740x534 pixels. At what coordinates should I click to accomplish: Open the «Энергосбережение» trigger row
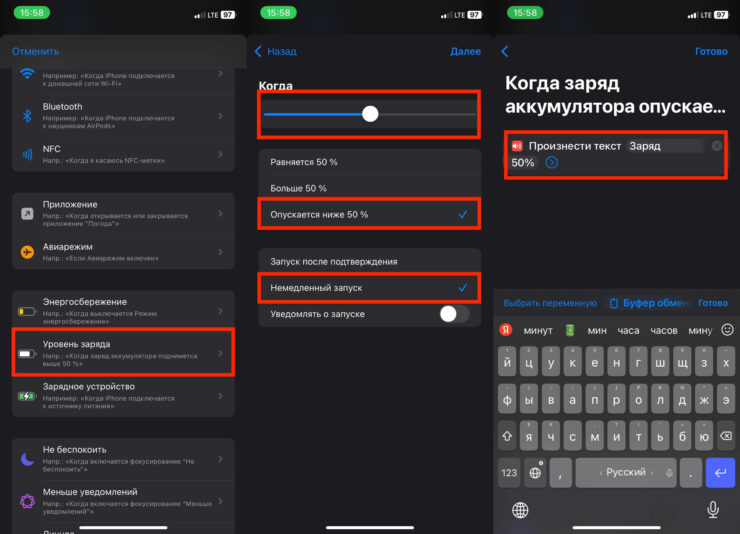click(x=123, y=307)
